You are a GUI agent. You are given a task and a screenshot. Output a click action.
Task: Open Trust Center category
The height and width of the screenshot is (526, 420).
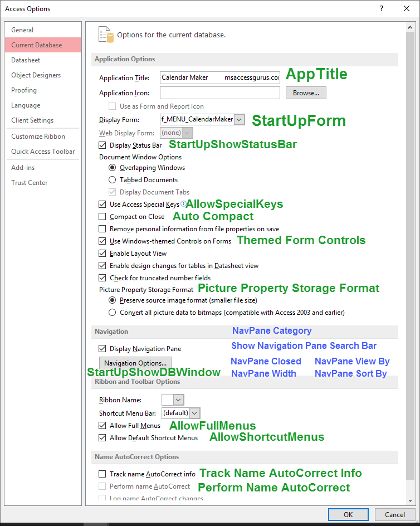pos(43,183)
